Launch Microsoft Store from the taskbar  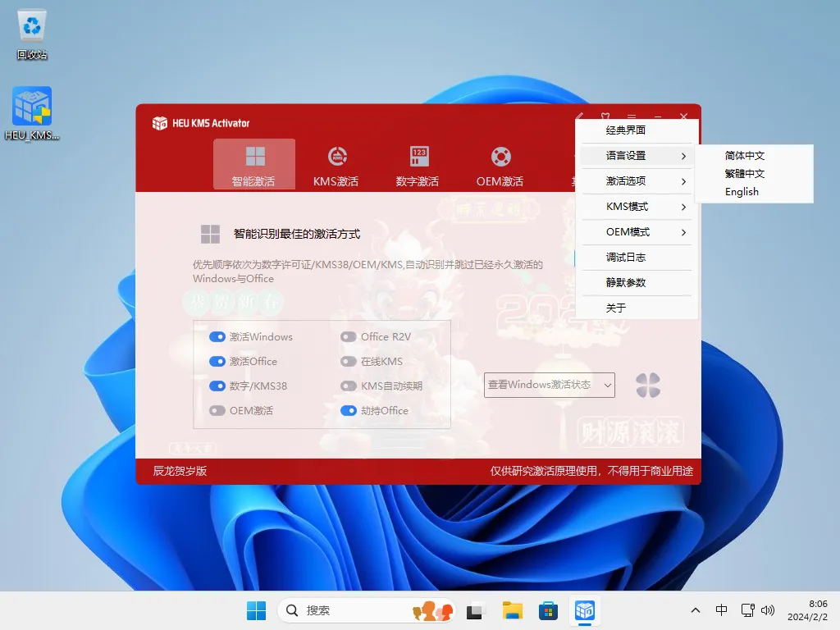(548, 610)
